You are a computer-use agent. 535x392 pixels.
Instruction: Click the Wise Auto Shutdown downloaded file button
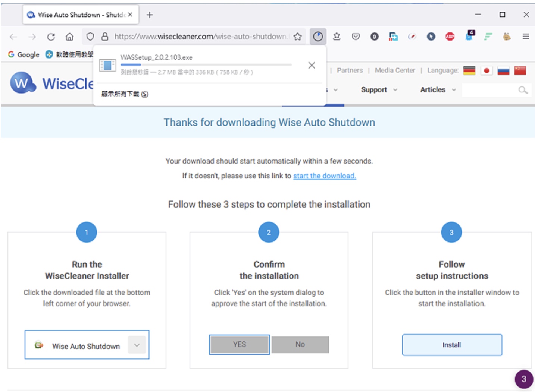87,345
